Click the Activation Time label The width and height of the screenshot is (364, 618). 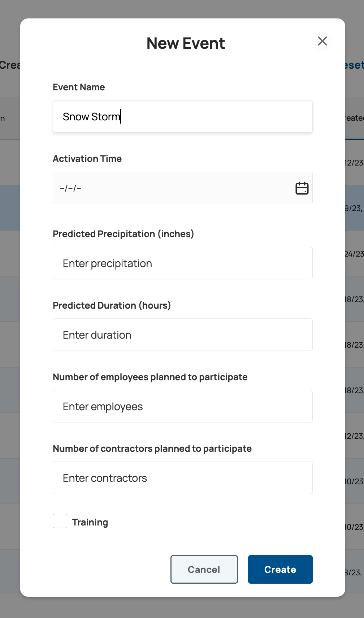pyautogui.click(x=87, y=159)
